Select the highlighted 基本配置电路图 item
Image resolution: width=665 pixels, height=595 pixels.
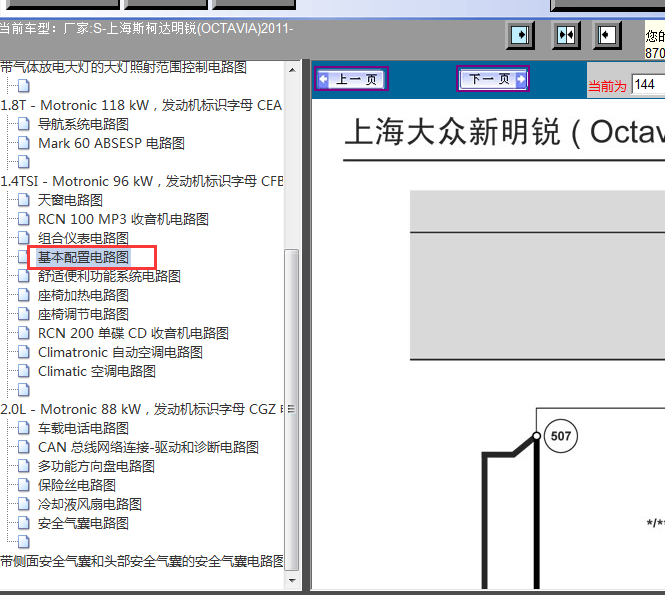83,257
